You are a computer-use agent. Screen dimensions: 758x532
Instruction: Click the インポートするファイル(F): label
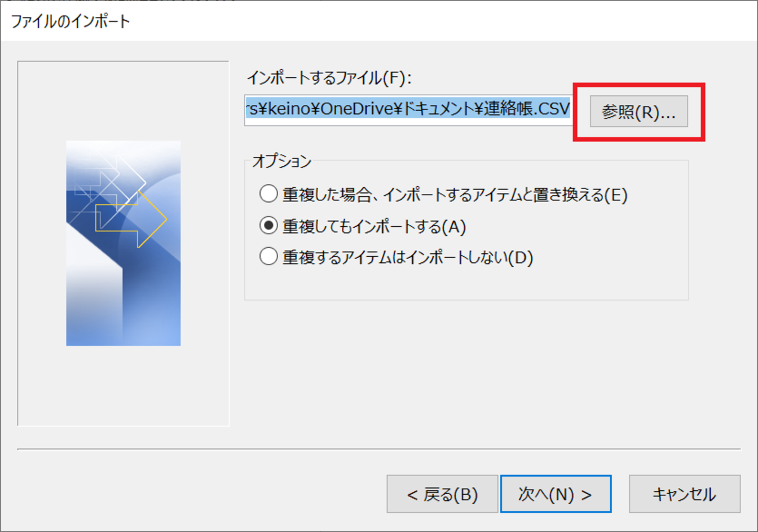tap(329, 77)
